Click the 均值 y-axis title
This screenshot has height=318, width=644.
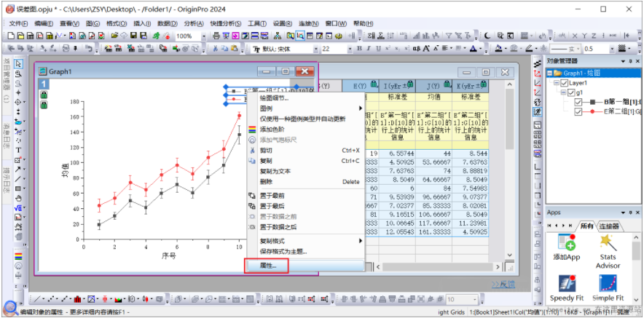64,170
